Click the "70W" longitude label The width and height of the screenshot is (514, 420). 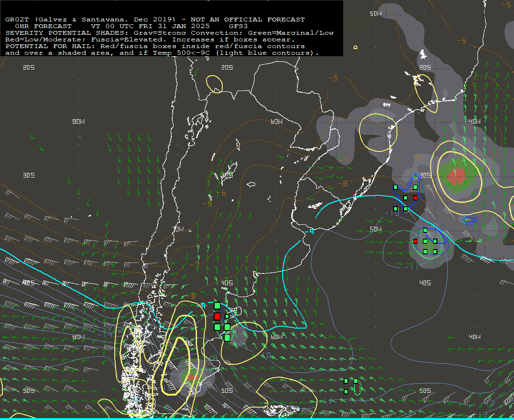tap(178, 229)
